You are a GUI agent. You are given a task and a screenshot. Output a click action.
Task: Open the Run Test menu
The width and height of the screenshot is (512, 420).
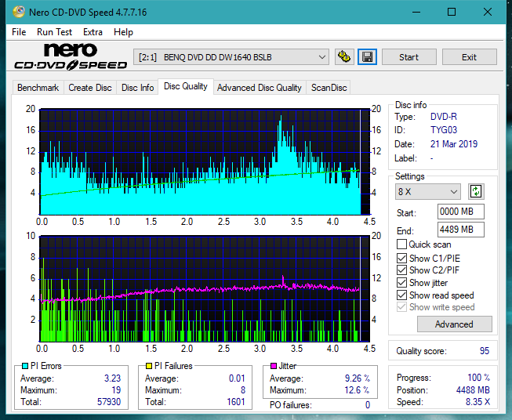pyautogui.click(x=54, y=32)
